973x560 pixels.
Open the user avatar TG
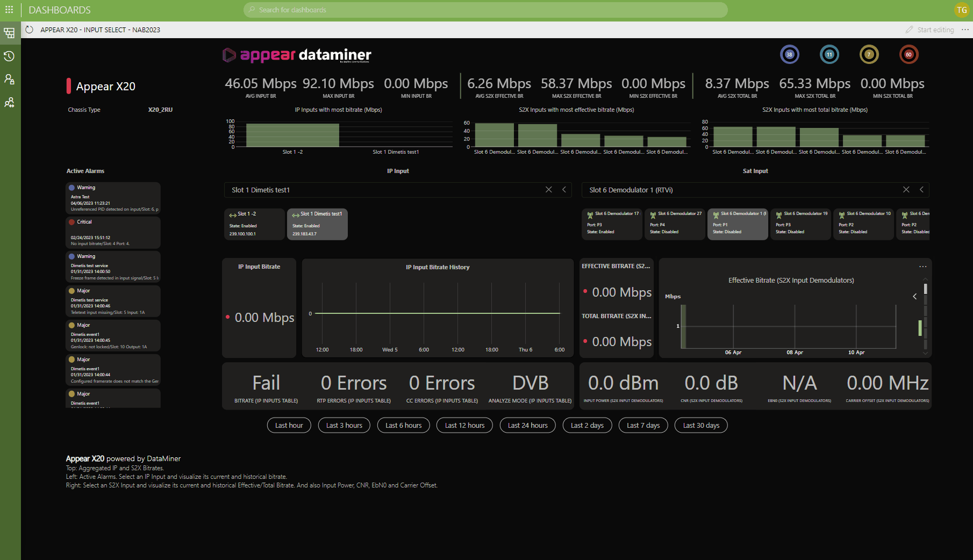click(x=962, y=10)
